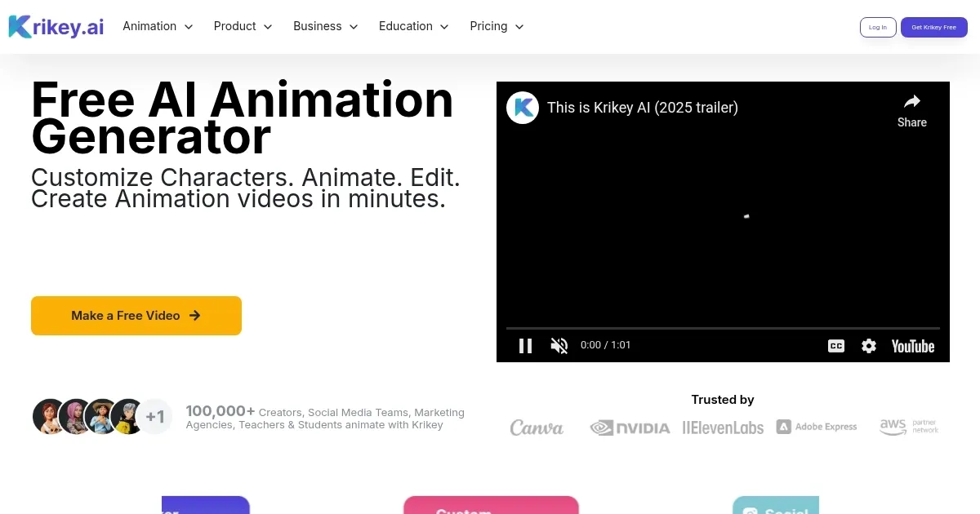Seek on the video progress bar
The height and width of the screenshot is (514, 980).
click(x=723, y=328)
